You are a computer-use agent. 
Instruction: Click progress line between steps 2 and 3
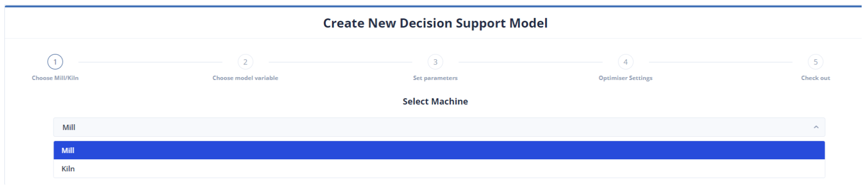(x=340, y=62)
